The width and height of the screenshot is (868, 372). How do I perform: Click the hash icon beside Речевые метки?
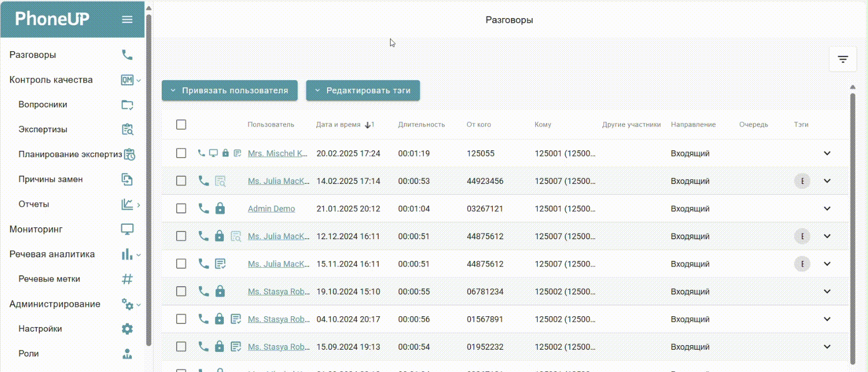(x=127, y=279)
